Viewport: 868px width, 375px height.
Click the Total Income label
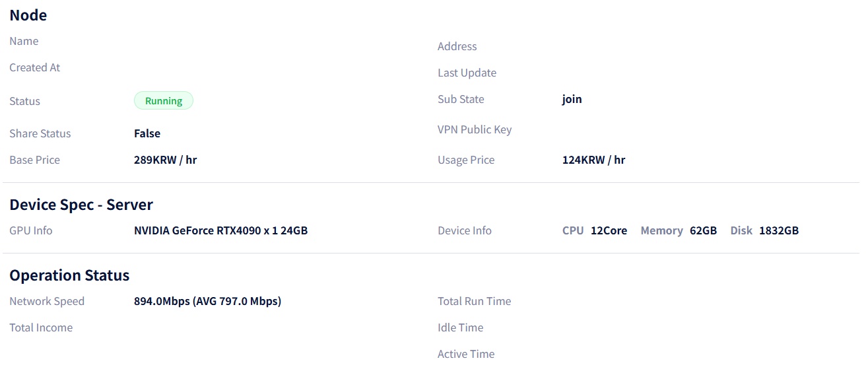(x=41, y=327)
